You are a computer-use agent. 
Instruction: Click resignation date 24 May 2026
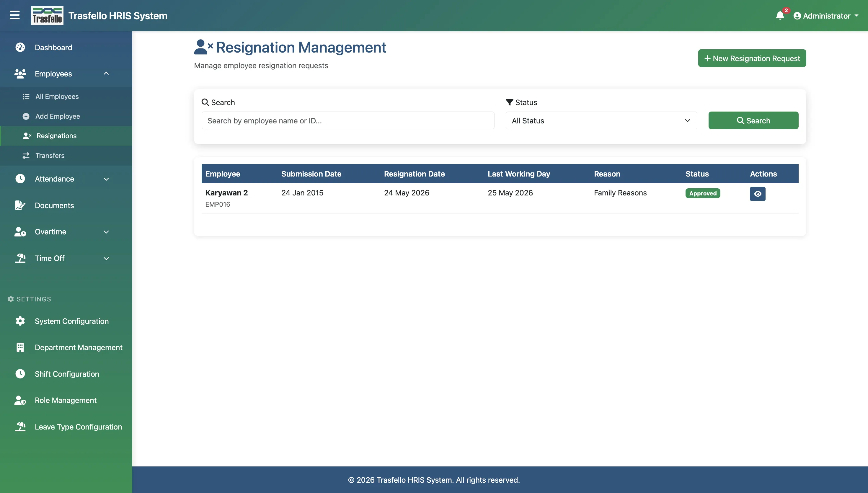pyautogui.click(x=407, y=193)
